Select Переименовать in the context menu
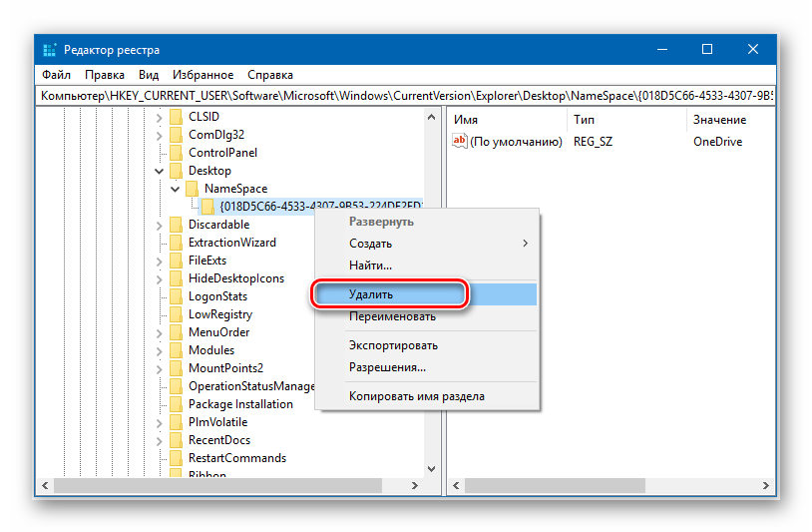Image resolution: width=812 pixels, height=532 pixels. coord(392,316)
